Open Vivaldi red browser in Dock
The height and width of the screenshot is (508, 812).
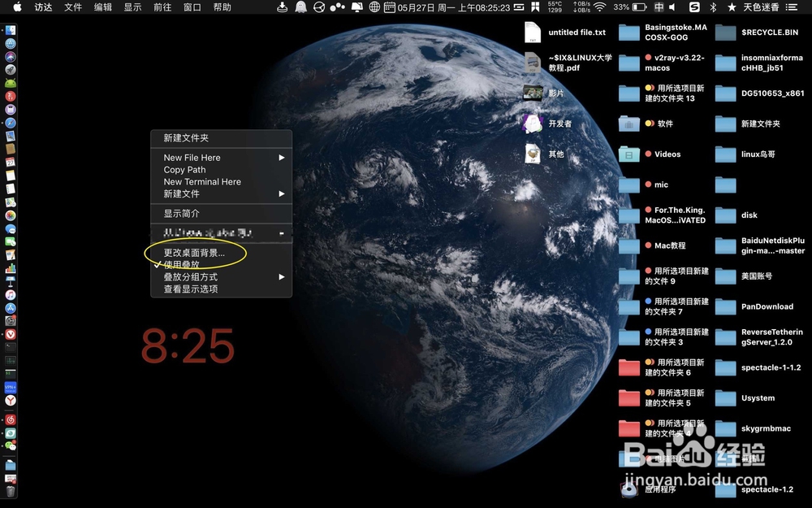pos(11,334)
